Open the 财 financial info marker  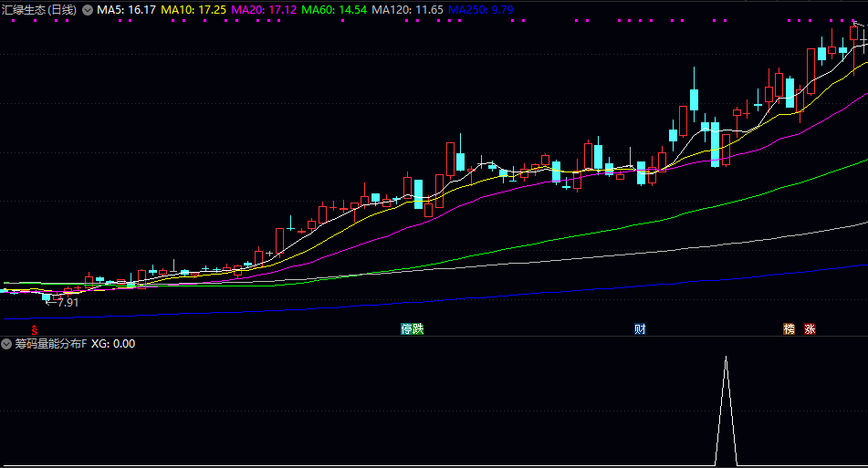[640, 329]
